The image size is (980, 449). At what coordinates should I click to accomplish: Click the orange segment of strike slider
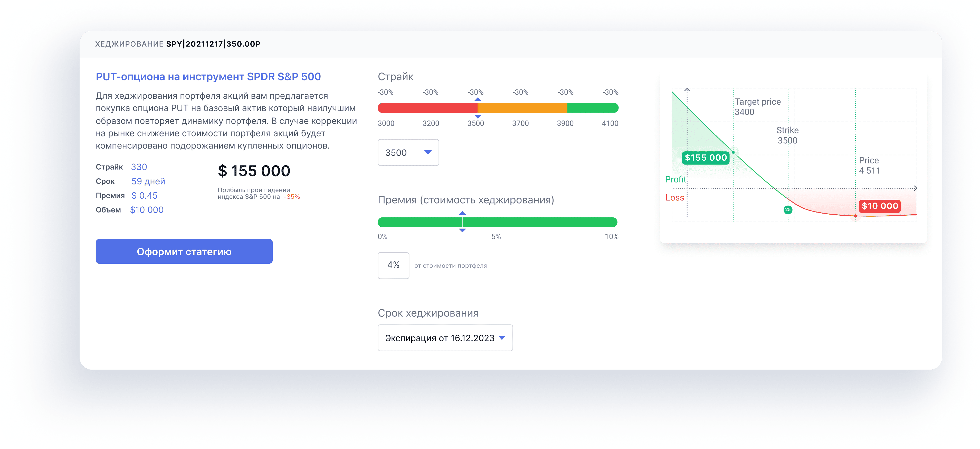[523, 108]
